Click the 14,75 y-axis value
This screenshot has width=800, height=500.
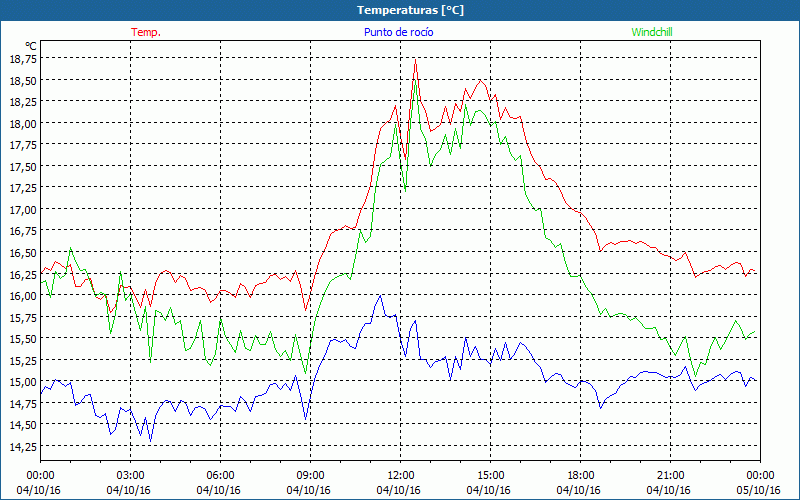click(23, 403)
